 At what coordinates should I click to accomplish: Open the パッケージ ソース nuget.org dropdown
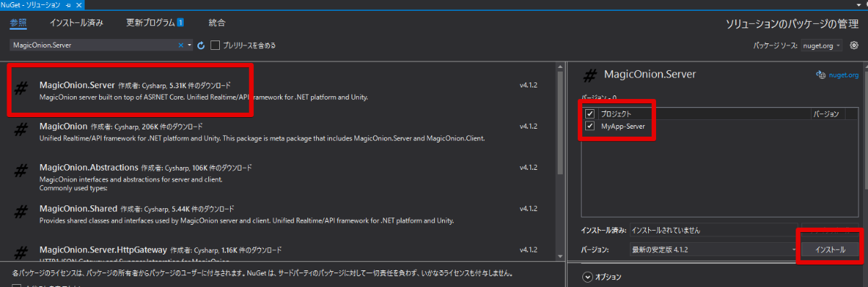tap(821, 45)
